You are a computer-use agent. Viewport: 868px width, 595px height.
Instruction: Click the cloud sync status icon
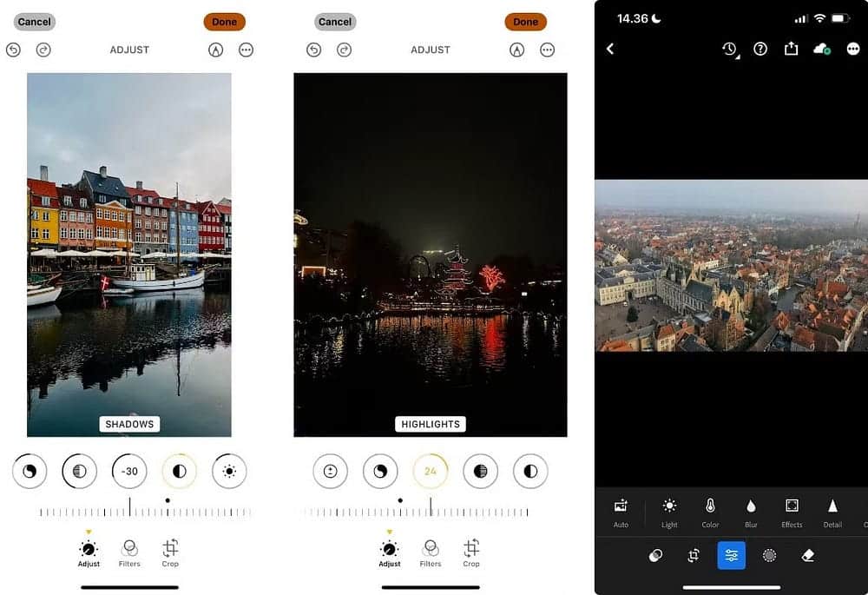pos(821,50)
